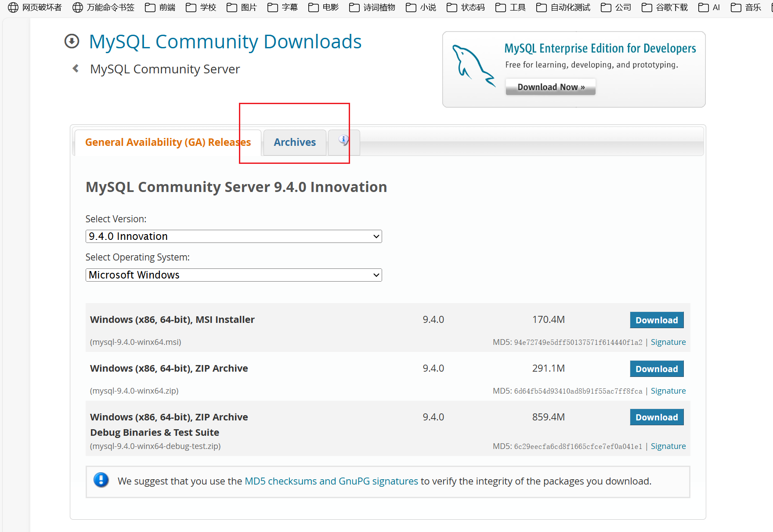
Task: Click the MySQL Community Server breadcrumb link
Action: [x=165, y=69]
